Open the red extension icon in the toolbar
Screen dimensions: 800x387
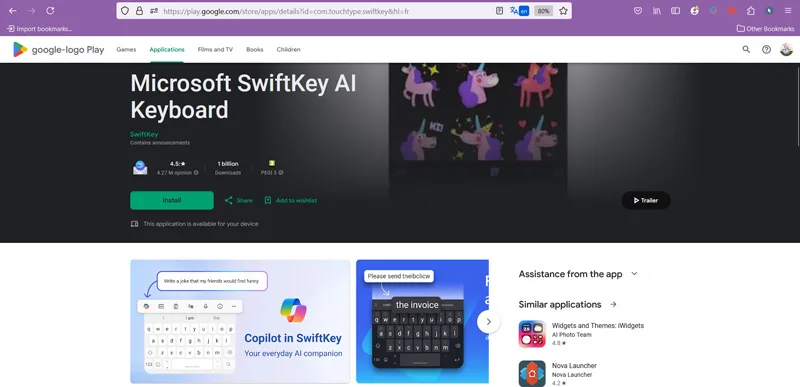point(732,11)
